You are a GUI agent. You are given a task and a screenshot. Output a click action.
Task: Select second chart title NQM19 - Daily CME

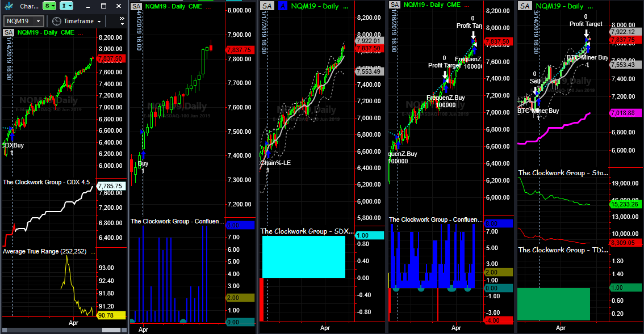coord(174,6)
